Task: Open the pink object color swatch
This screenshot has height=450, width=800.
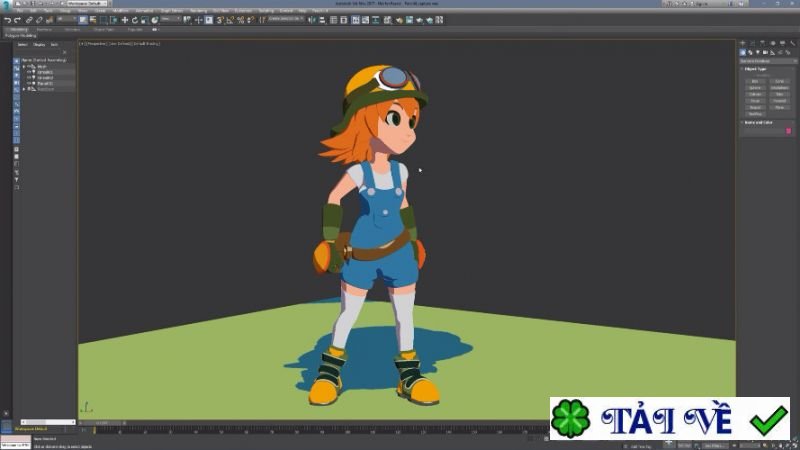Action: [788, 131]
